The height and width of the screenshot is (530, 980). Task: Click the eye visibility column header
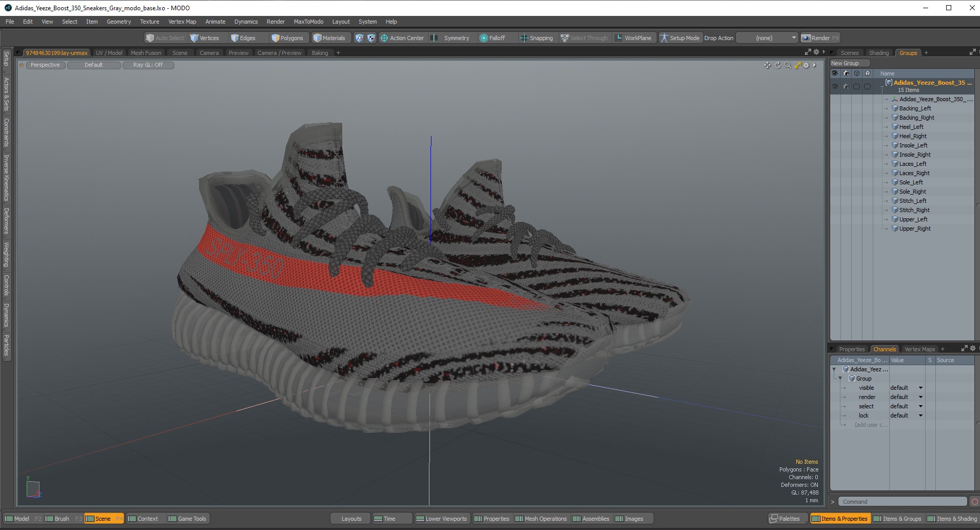[835, 73]
